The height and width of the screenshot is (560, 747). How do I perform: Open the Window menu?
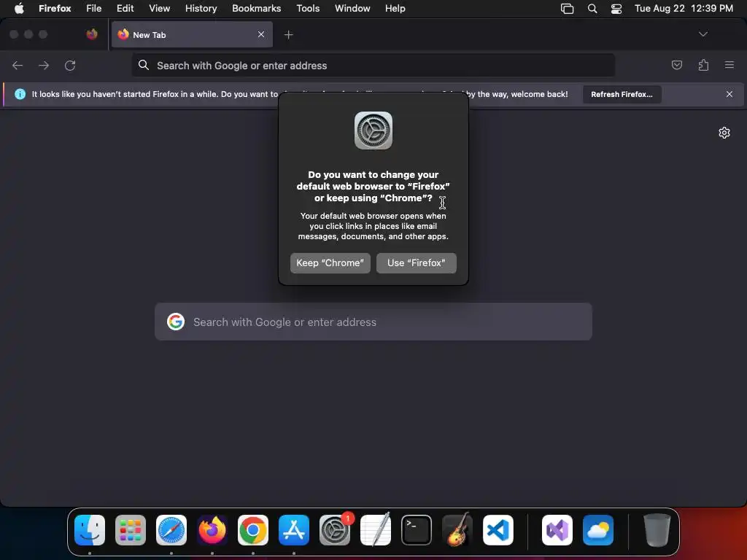point(352,8)
